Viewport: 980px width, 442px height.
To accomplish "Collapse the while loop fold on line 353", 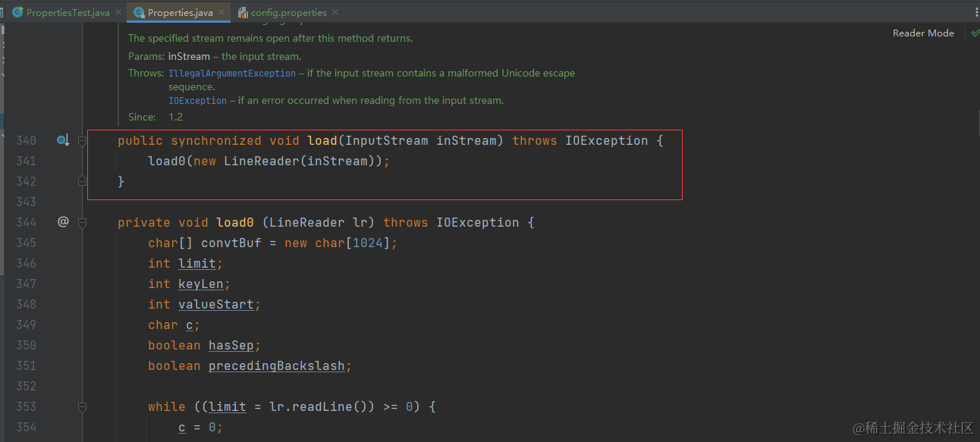I will (82, 406).
